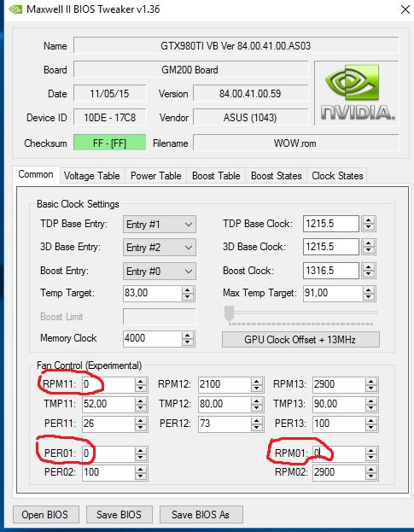Expand the TDP Base Entry dropdown

(160, 225)
